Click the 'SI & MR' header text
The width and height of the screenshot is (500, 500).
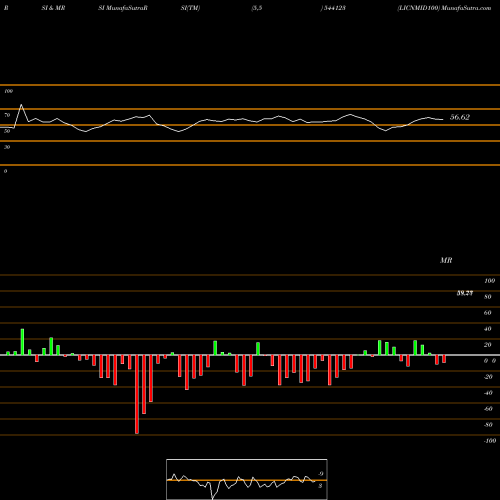53,8
